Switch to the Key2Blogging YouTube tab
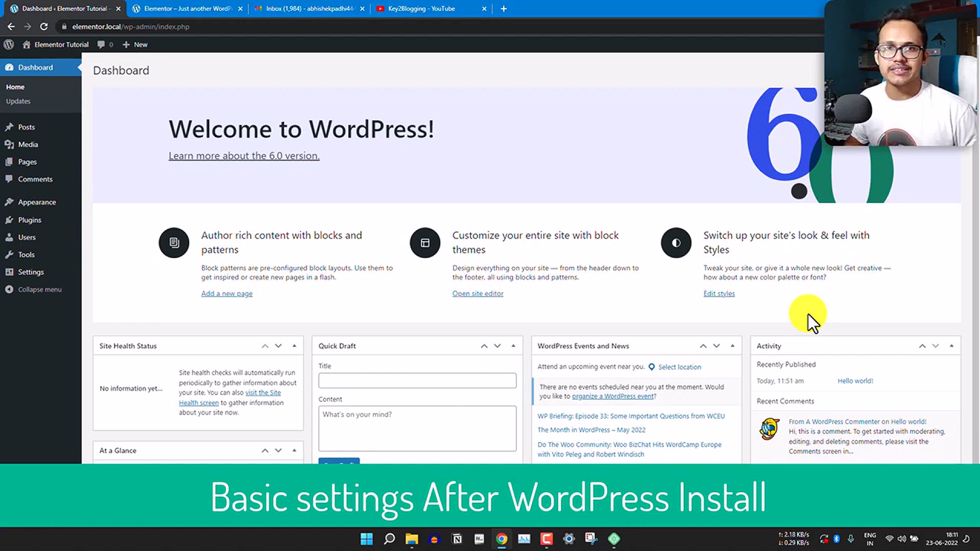Screen dimensions: 980x551 [431, 9]
